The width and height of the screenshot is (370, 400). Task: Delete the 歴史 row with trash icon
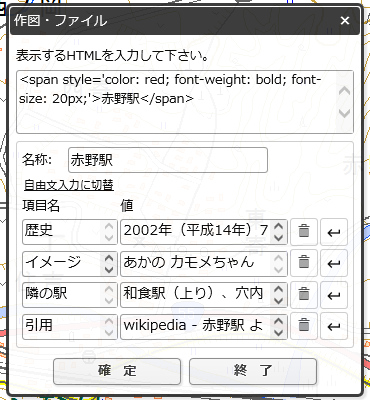(x=304, y=231)
